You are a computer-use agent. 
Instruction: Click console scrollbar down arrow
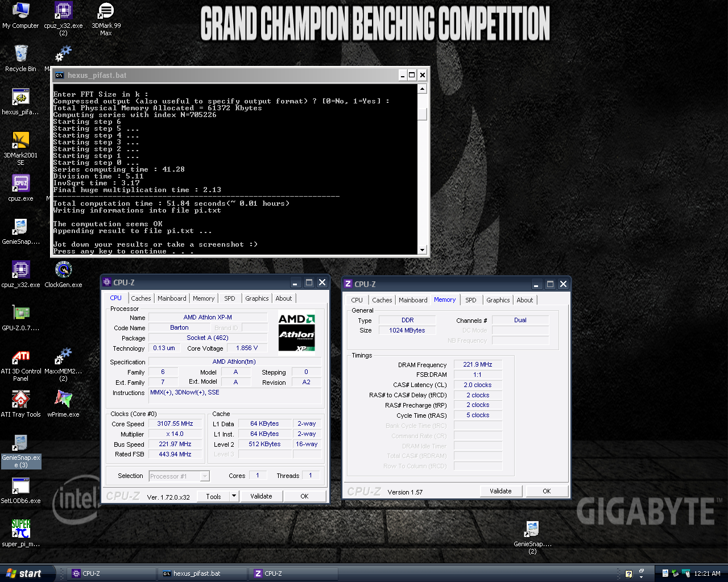click(422, 250)
